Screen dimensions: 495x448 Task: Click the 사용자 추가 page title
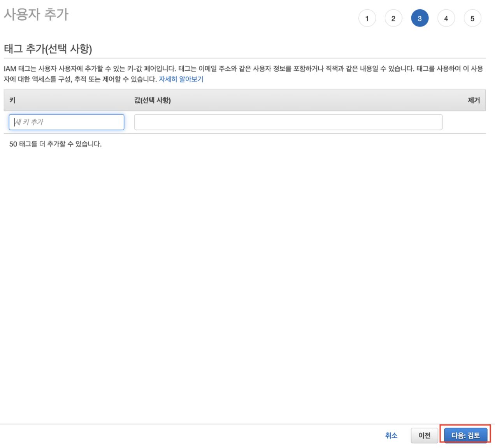(x=36, y=14)
